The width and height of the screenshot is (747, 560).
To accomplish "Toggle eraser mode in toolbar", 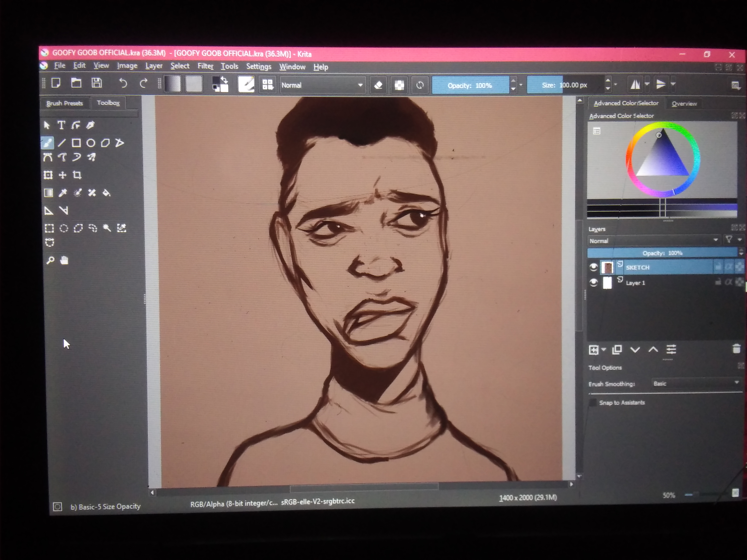I will click(378, 85).
